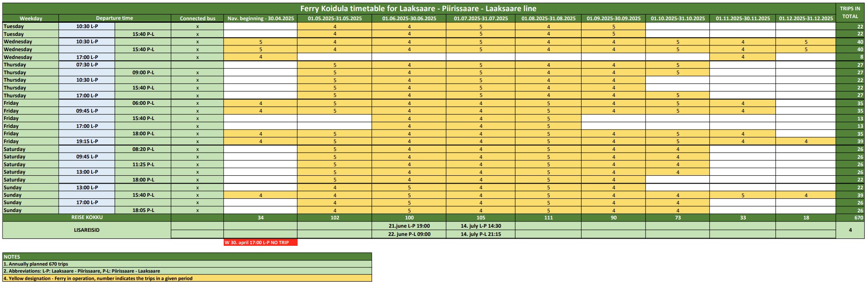Select the Abbreviations L-P and P-L note
The width and height of the screenshot is (868, 285).
(x=187, y=271)
